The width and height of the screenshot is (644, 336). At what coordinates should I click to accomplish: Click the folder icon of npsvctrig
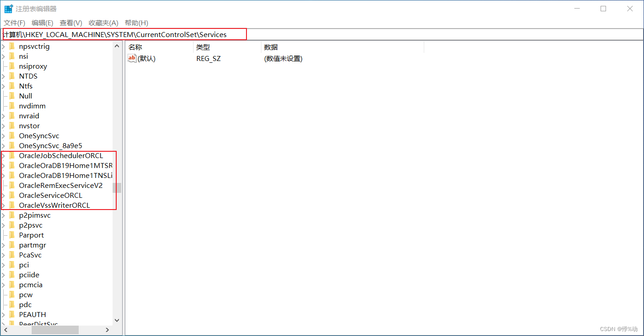[12, 46]
